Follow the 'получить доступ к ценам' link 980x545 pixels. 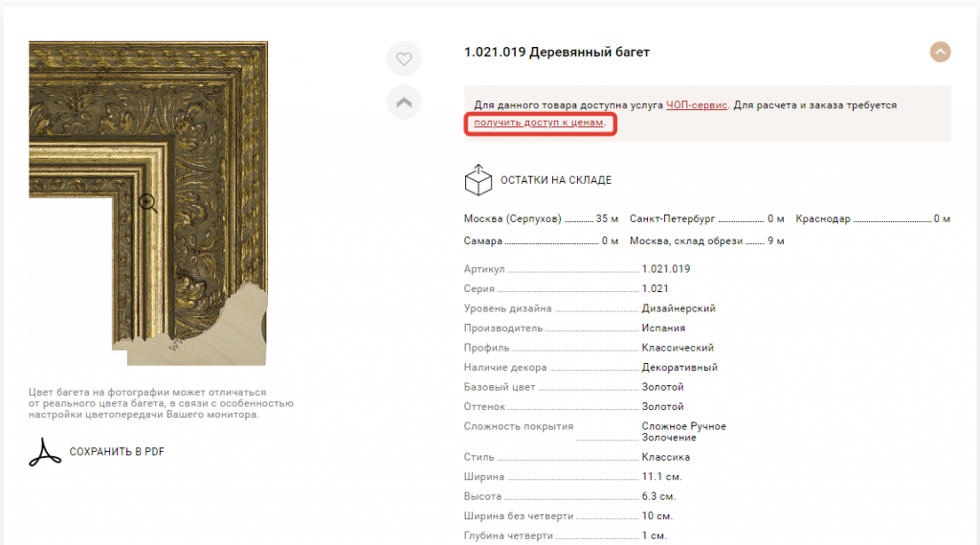[538, 123]
